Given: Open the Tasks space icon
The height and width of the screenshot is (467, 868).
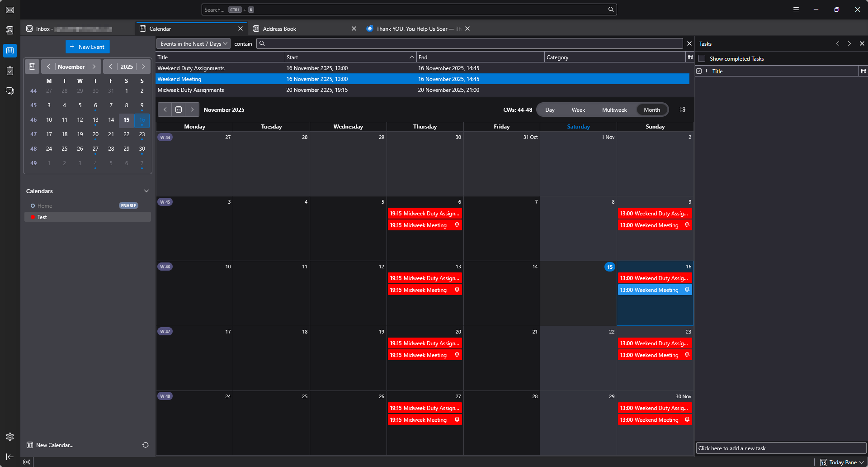Looking at the screenshot, I should click(10, 71).
